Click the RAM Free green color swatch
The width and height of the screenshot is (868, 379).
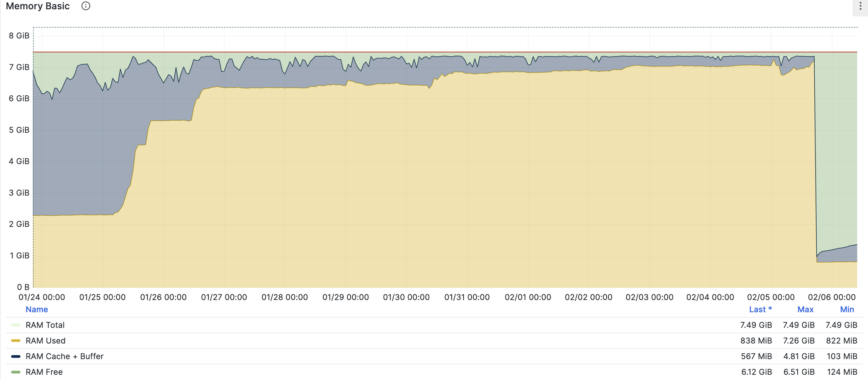point(16,372)
